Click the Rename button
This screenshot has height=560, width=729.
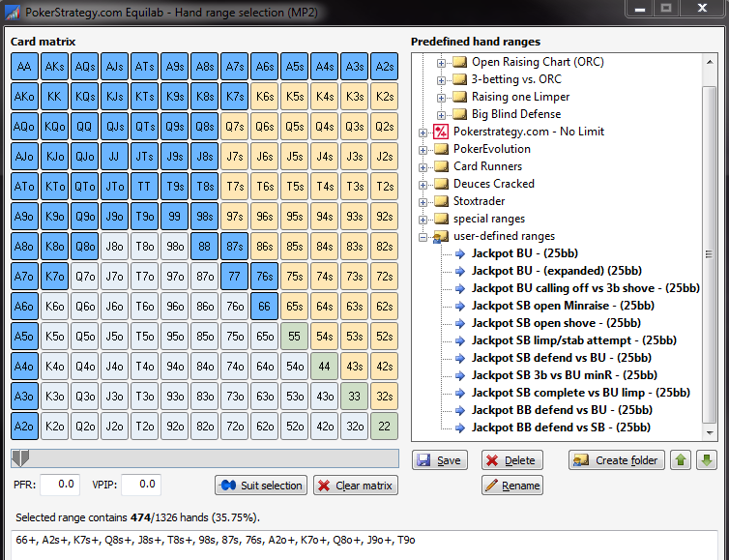pos(511,486)
